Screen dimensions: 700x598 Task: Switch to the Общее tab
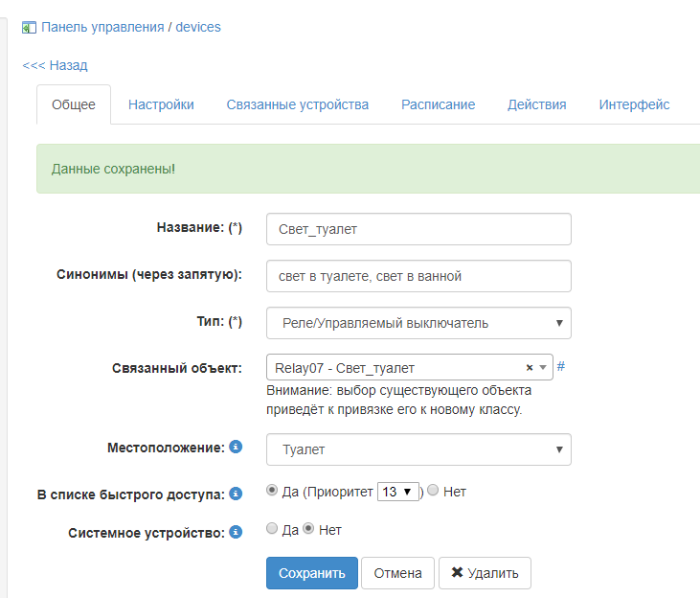pyautogui.click(x=74, y=104)
